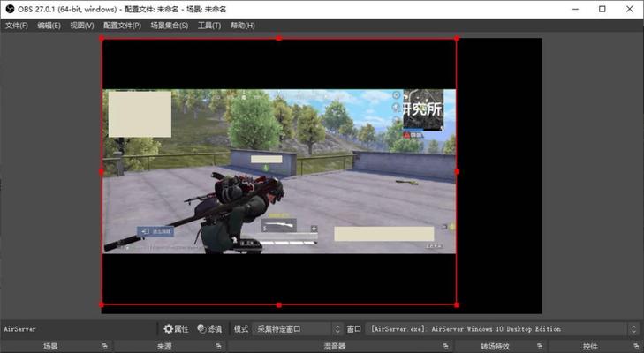Minimize the OBS window
Image resolution: width=644 pixels, height=353 pixels.
click(x=575, y=9)
